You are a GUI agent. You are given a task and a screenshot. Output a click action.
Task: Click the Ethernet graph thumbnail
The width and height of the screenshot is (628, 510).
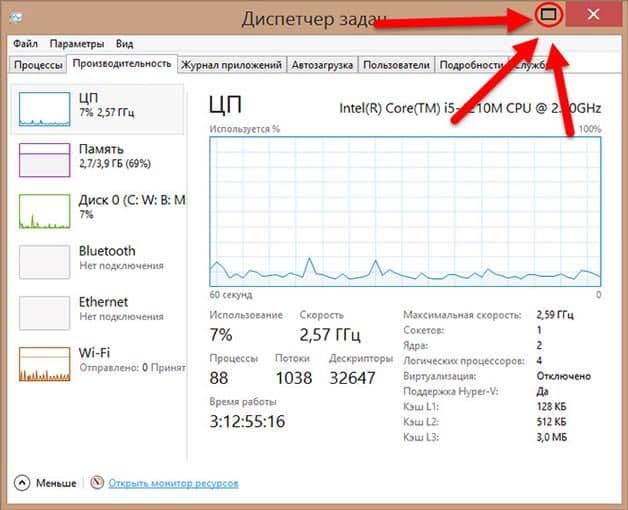point(44,313)
